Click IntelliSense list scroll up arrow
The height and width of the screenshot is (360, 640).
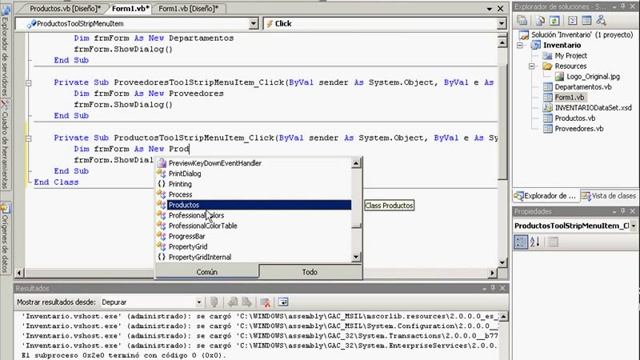coord(356,163)
